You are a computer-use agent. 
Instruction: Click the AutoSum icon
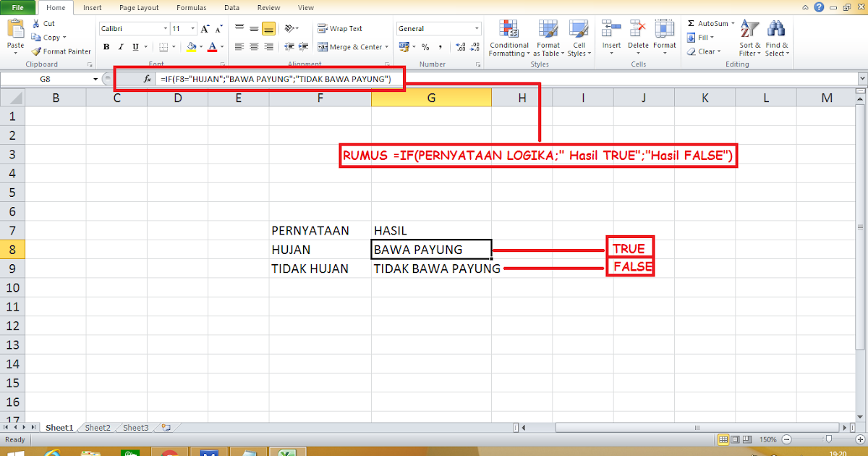tap(692, 23)
